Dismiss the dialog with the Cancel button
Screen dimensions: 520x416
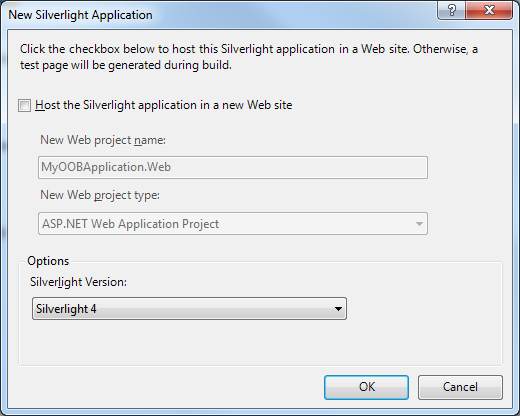460,387
